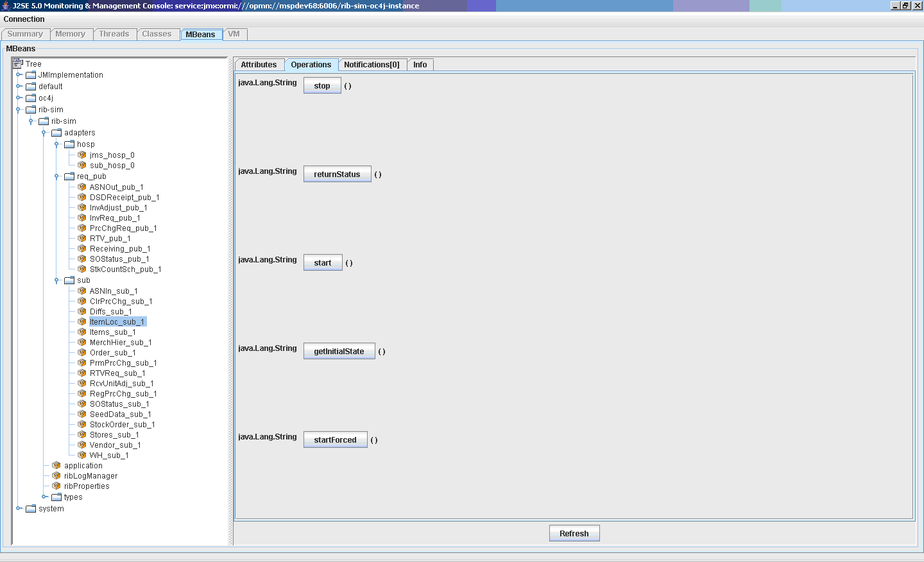Expand the JMImplementation tree node
This screenshot has width=924, height=562.
tap(19, 74)
